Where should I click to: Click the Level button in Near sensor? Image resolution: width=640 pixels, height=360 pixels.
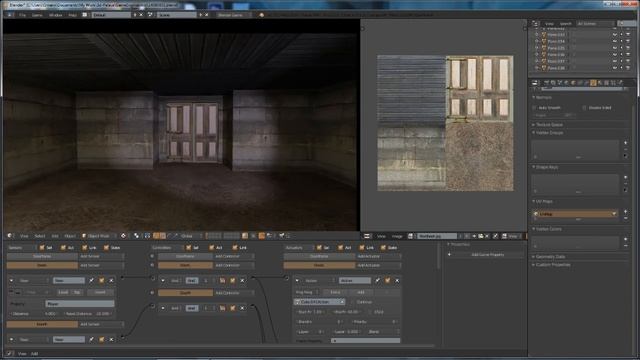pyautogui.click(x=63, y=292)
